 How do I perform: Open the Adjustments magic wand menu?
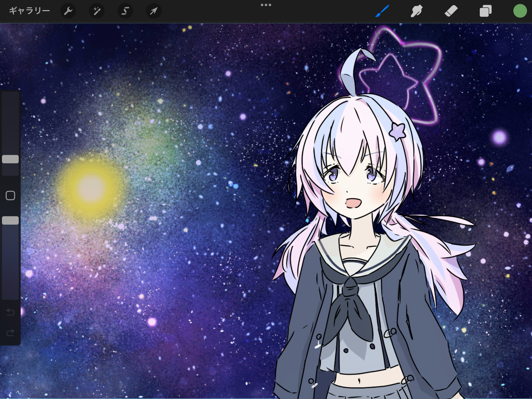97,11
